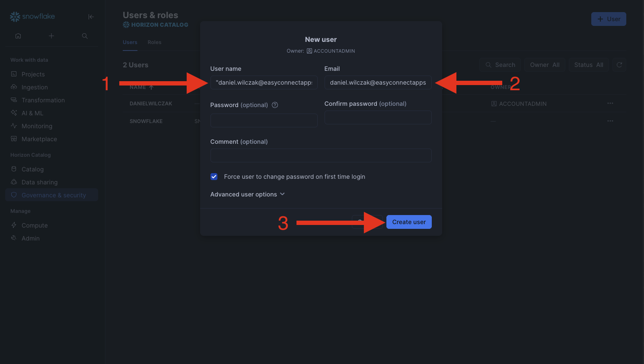Expand Advanced user options
The width and height of the screenshot is (644, 364).
(247, 194)
